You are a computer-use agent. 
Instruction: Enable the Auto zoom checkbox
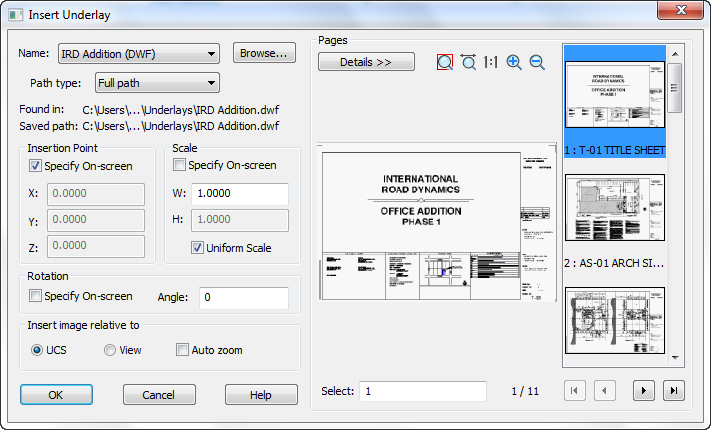click(182, 350)
